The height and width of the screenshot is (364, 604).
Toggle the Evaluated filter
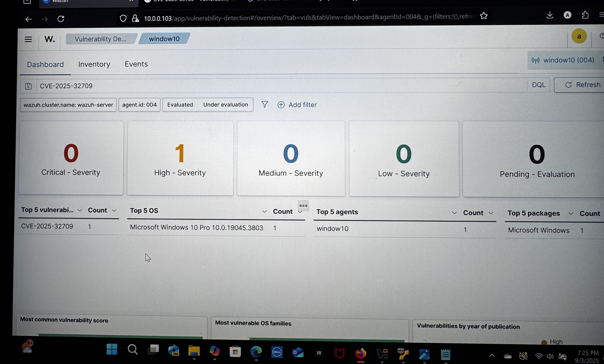180,105
